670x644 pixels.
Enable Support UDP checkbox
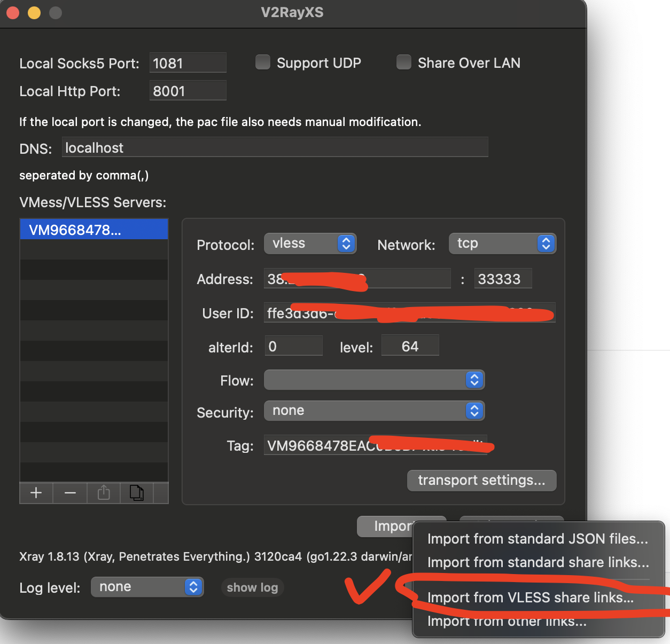pyautogui.click(x=263, y=62)
